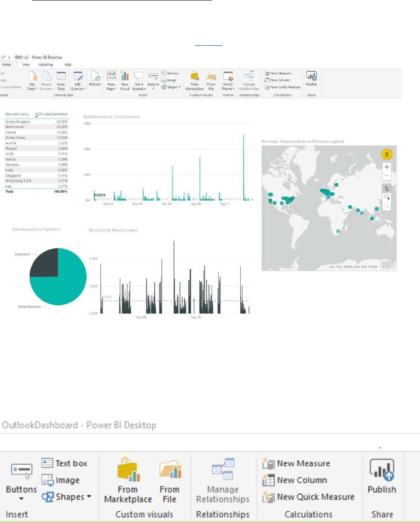This screenshot has width=420, height=523.
Task: Click From Marketplace in OutlookDashboard ribbon
Action: pos(128,480)
